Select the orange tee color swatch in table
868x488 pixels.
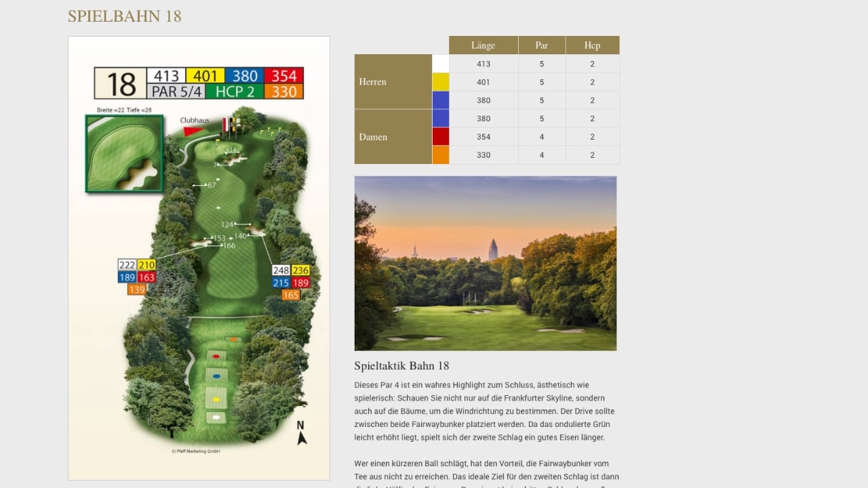(441, 155)
